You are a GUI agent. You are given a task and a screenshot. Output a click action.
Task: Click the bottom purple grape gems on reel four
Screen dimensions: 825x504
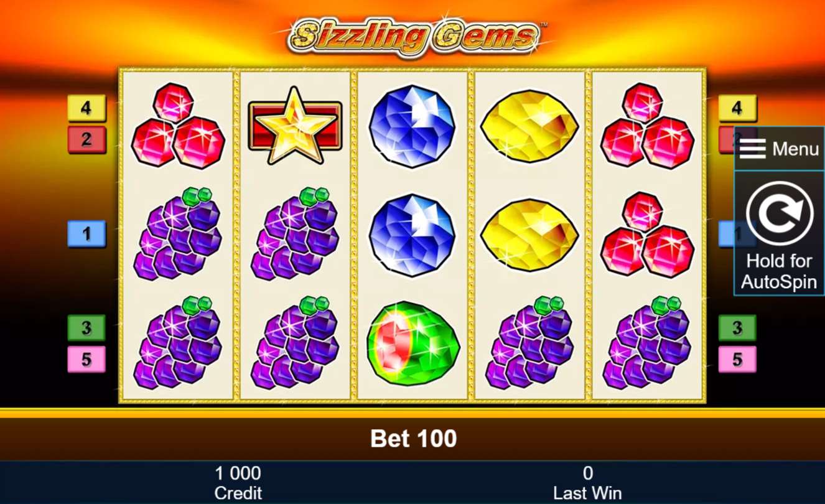529,343
